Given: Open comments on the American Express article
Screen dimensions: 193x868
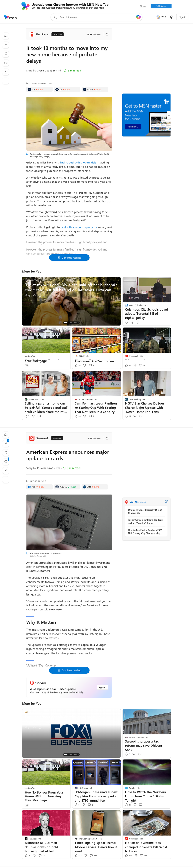Looking at the screenshot, I should tap(6, 462).
